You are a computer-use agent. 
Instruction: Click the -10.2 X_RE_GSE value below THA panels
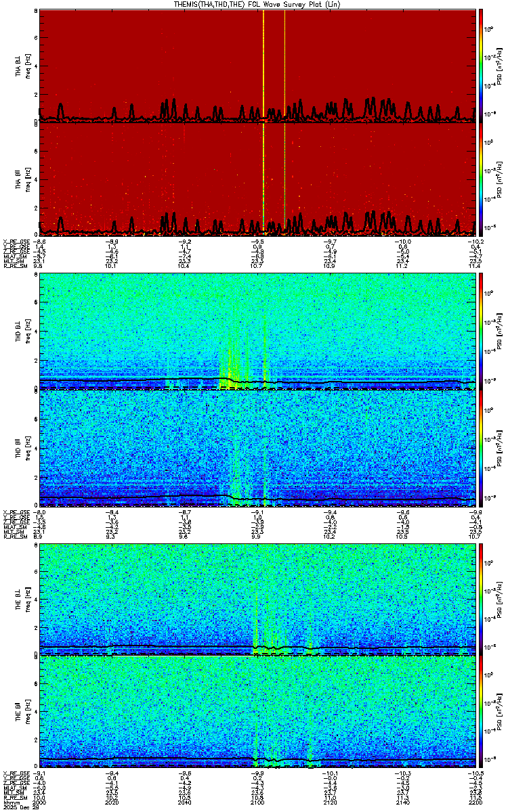[x=476, y=242]
